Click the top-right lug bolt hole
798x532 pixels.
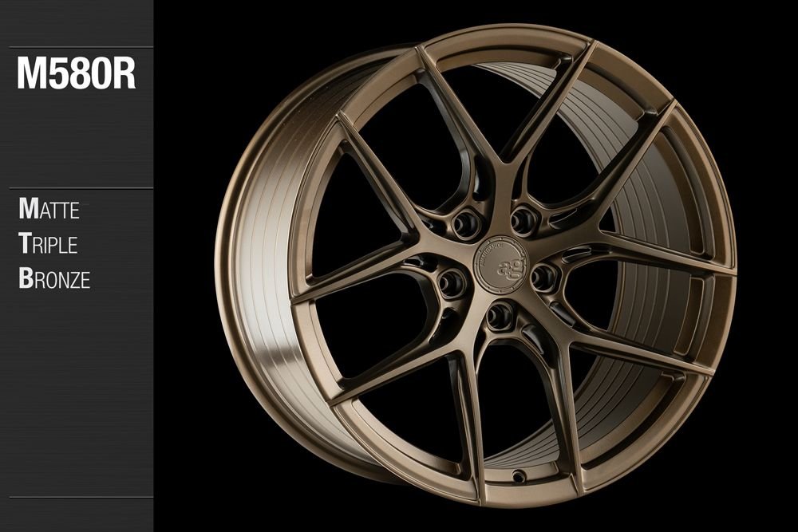[523, 217]
